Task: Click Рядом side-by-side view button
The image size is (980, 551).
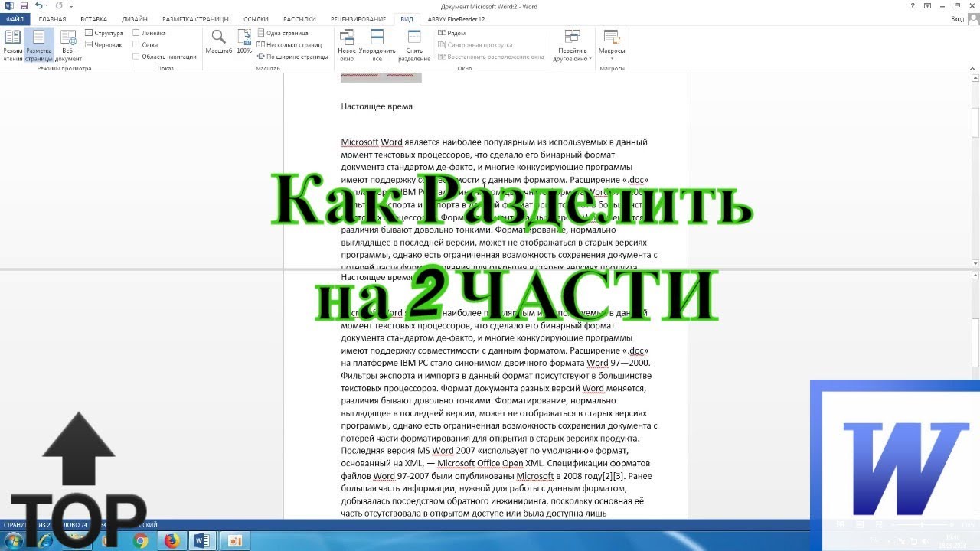Action: click(x=452, y=33)
